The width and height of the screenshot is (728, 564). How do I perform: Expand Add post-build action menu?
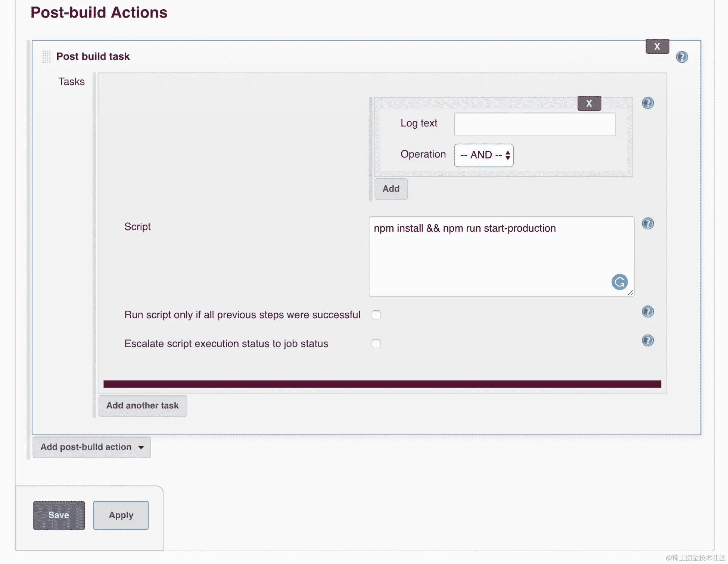(x=92, y=447)
